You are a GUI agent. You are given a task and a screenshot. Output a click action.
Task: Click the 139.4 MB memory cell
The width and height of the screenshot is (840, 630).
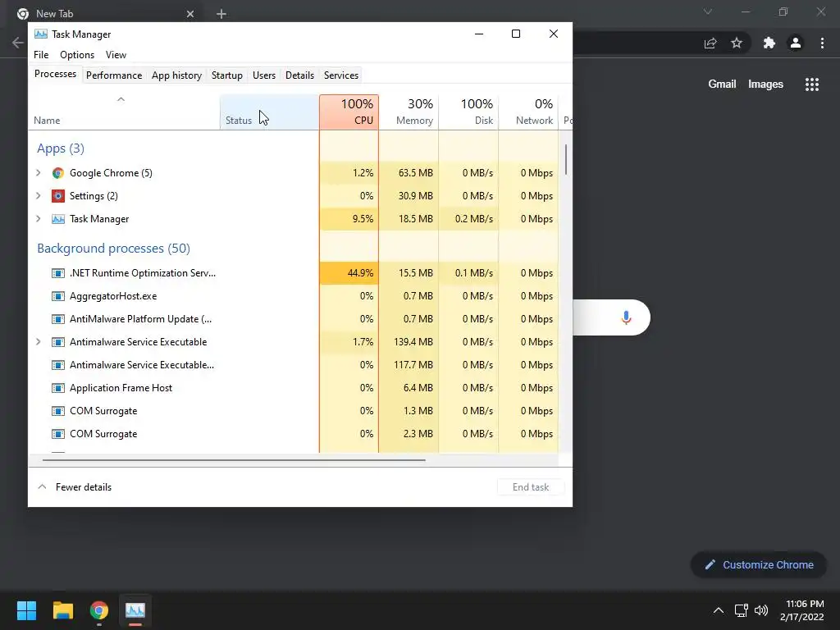point(409,342)
